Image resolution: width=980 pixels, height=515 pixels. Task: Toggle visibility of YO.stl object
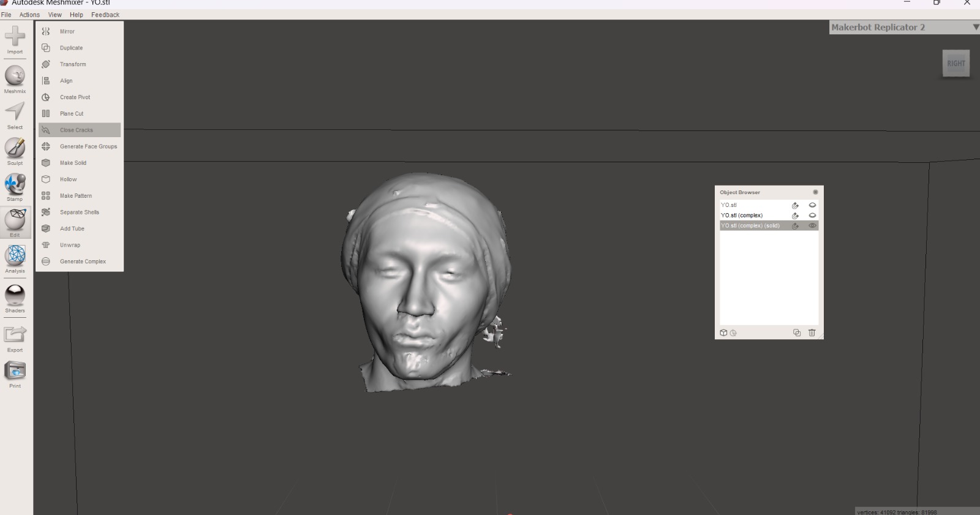[x=813, y=205]
